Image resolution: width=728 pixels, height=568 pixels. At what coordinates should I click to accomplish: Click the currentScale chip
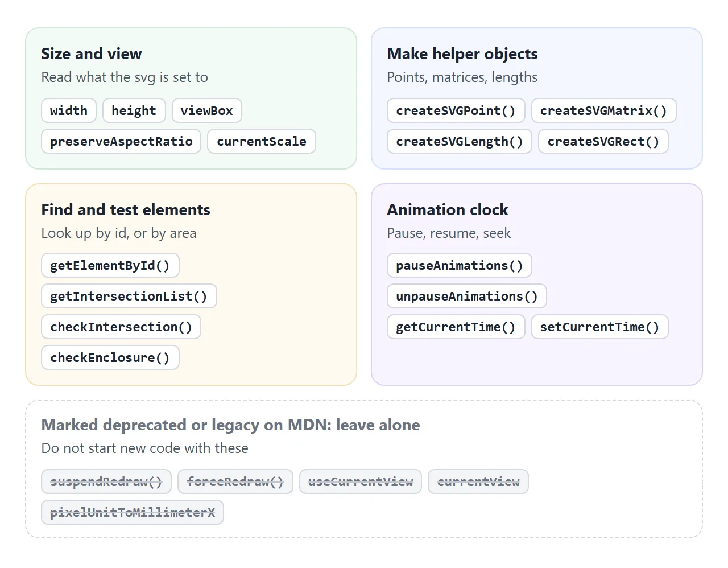coord(262,141)
